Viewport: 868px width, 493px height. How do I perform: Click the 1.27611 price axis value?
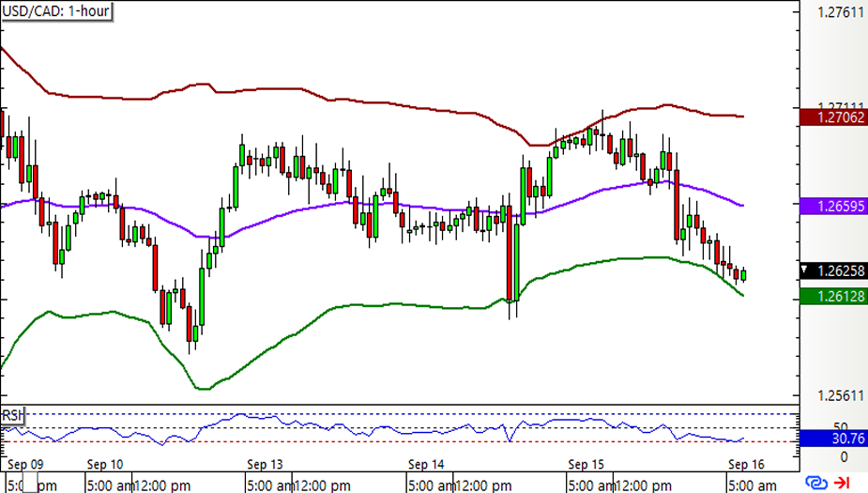pos(841,12)
